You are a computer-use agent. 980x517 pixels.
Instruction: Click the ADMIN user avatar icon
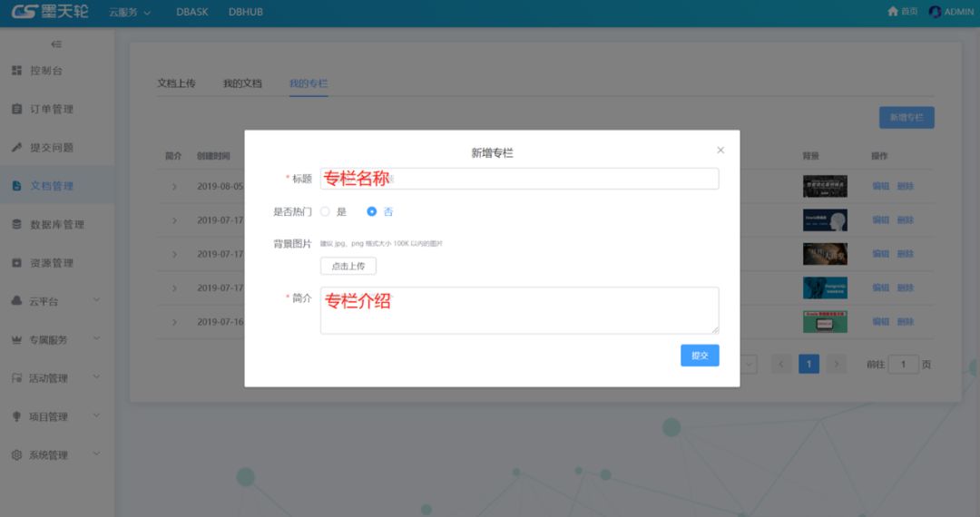[935, 11]
